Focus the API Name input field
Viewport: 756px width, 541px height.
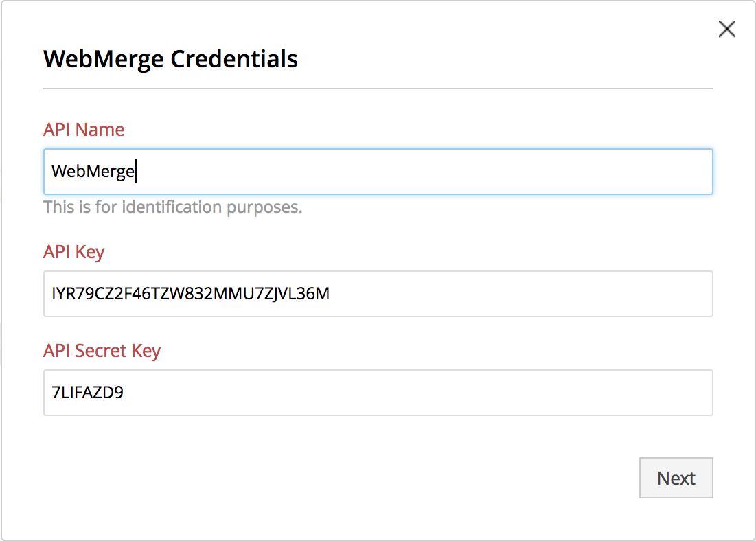tap(412, 172)
